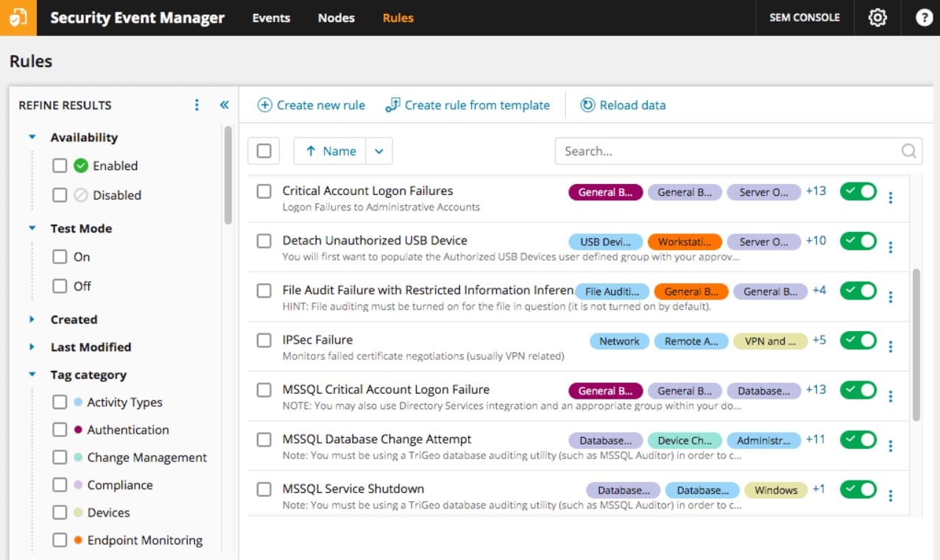The width and height of the screenshot is (940, 560).
Task: Open the sort field dropdown arrow
Action: [x=379, y=151]
